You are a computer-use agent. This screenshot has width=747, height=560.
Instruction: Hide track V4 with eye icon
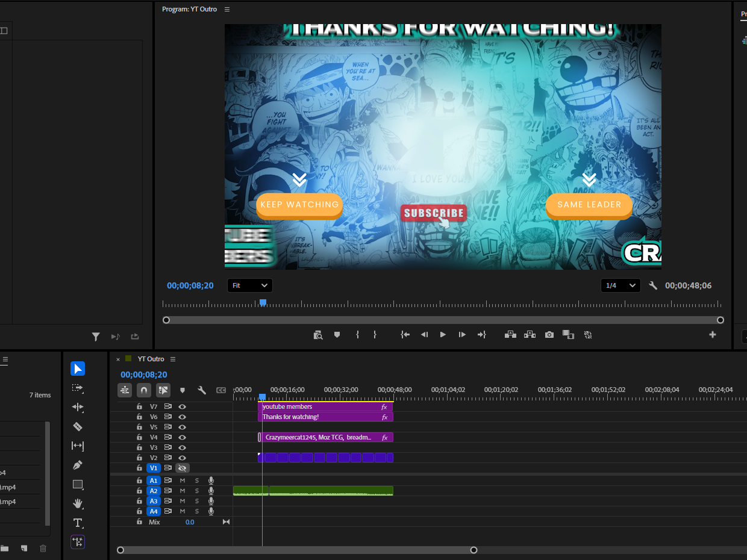tap(183, 437)
